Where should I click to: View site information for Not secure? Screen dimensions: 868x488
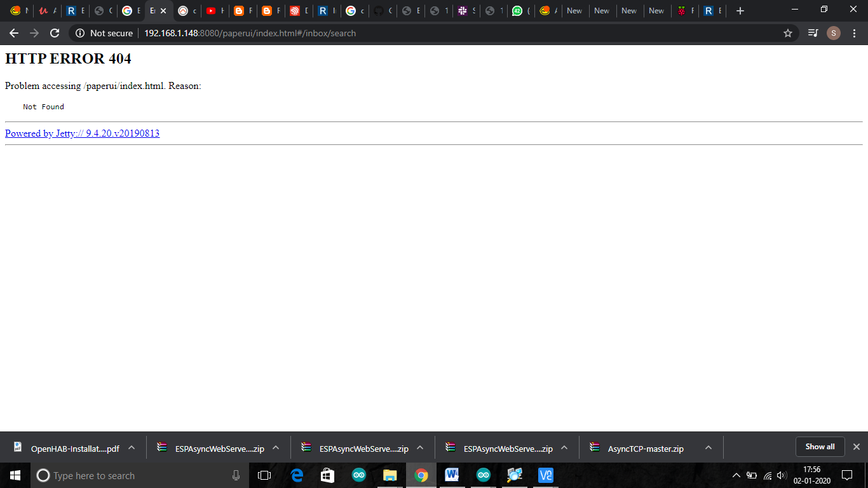pyautogui.click(x=80, y=33)
